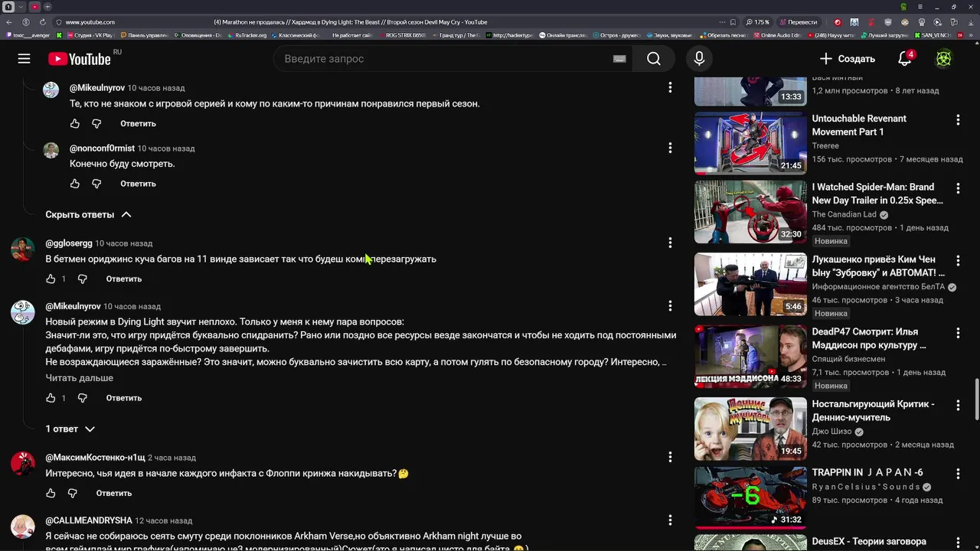The height and width of the screenshot is (551, 980).
Task: Open the YouTube hamburger guide menu
Action: pyautogui.click(x=24, y=59)
